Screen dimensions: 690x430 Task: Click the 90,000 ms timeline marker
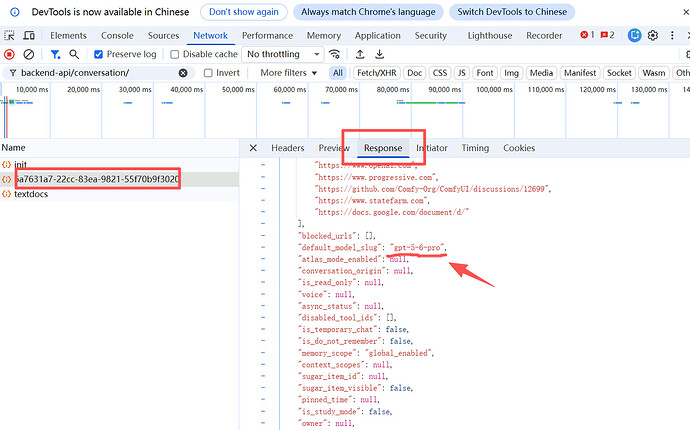point(445,89)
